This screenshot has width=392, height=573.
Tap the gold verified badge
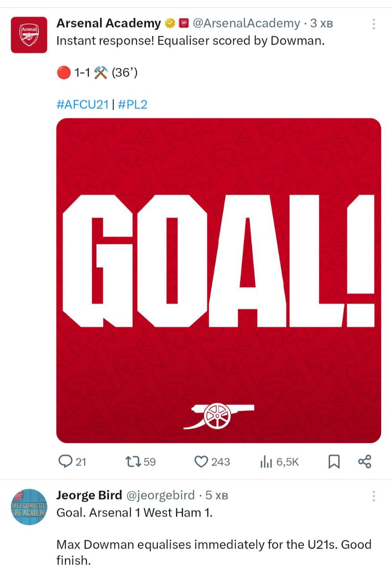click(x=170, y=23)
